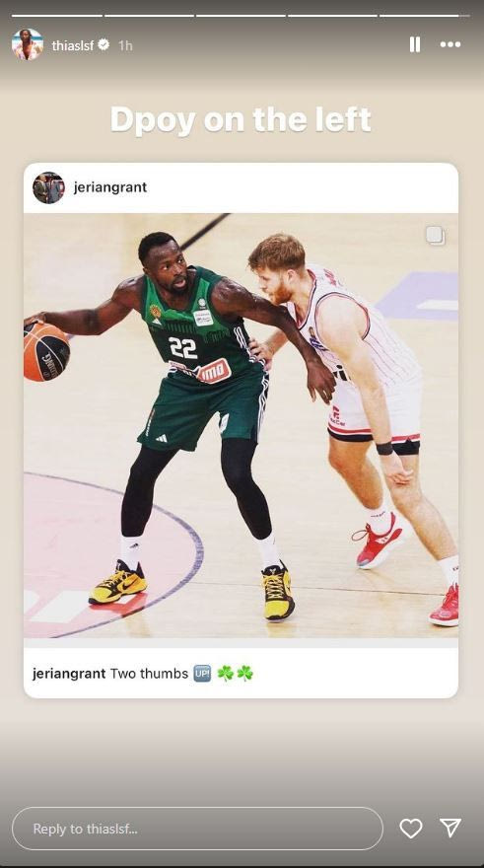Image resolution: width=484 pixels, height=868 pixels.
Task: Click the bold jeriangrant name in the caption
Action: (x=69, y=674)
